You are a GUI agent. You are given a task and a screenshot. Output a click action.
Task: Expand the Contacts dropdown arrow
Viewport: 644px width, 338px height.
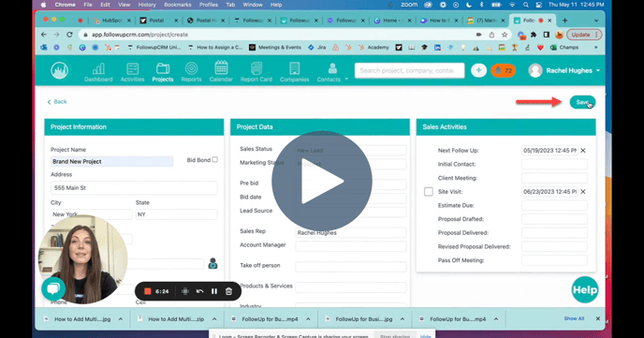point(346,79)
